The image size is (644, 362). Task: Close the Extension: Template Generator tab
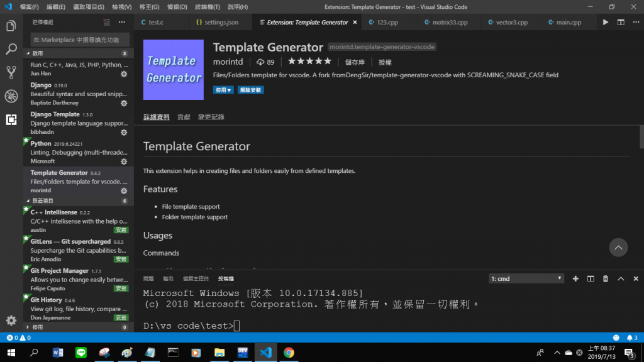coord(355,22)
